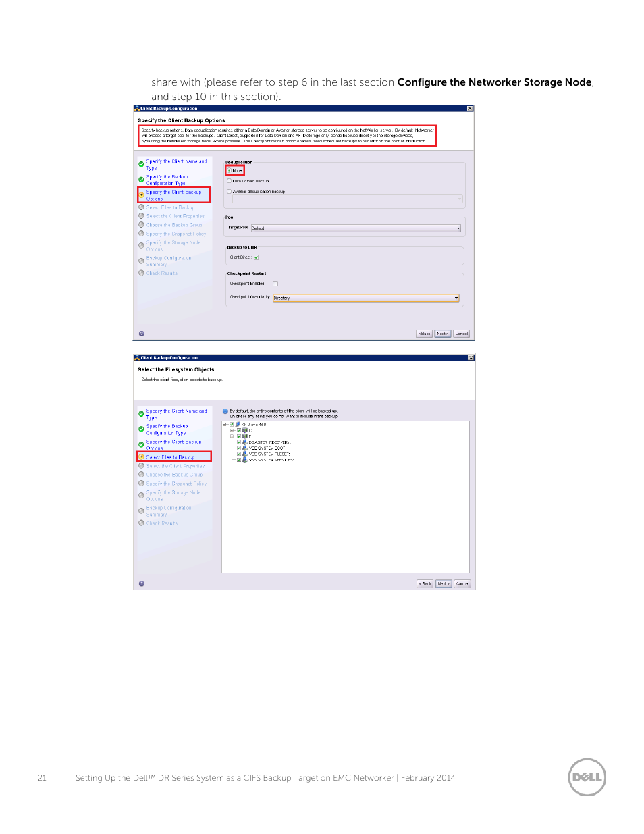Click the NetWorker app icon in lower title bar
The height and width of the screenshot is (834, 644).
pos(137,358)
